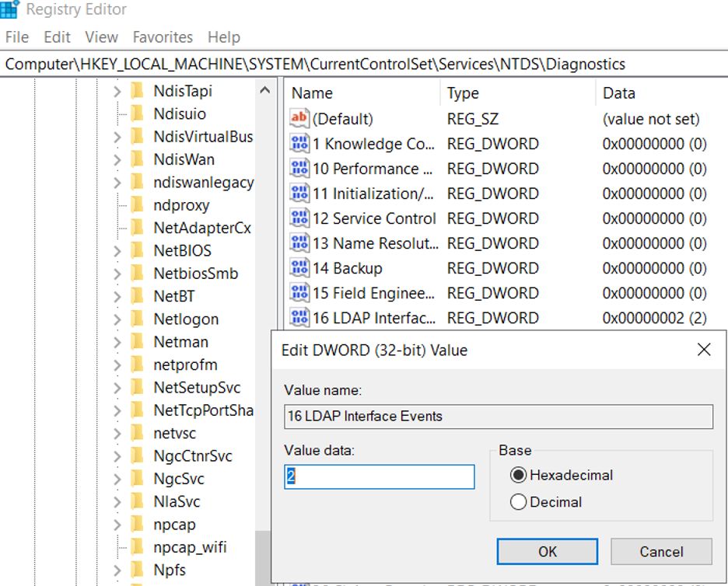Image resolution: width=728 pixels, height=586 pixels.
Task: Open the File menu
Action: click(x=17, y=37)
